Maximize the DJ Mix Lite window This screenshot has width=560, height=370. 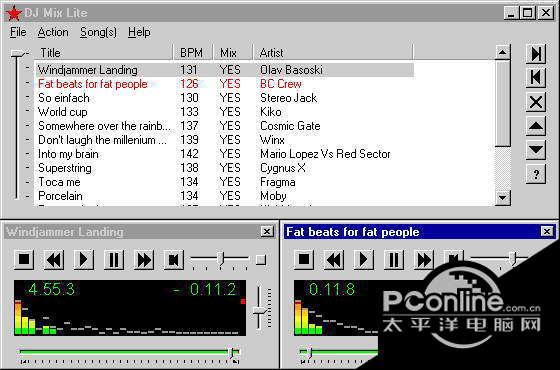pyautogui.click(x=528, y=13)
